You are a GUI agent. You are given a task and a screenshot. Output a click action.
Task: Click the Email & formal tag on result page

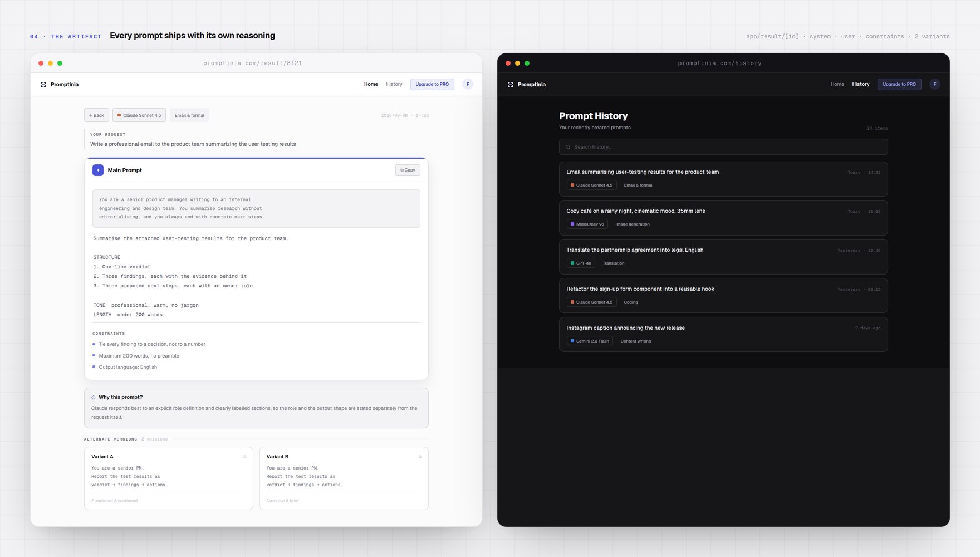pyautogui.click(x=189, y=115)
